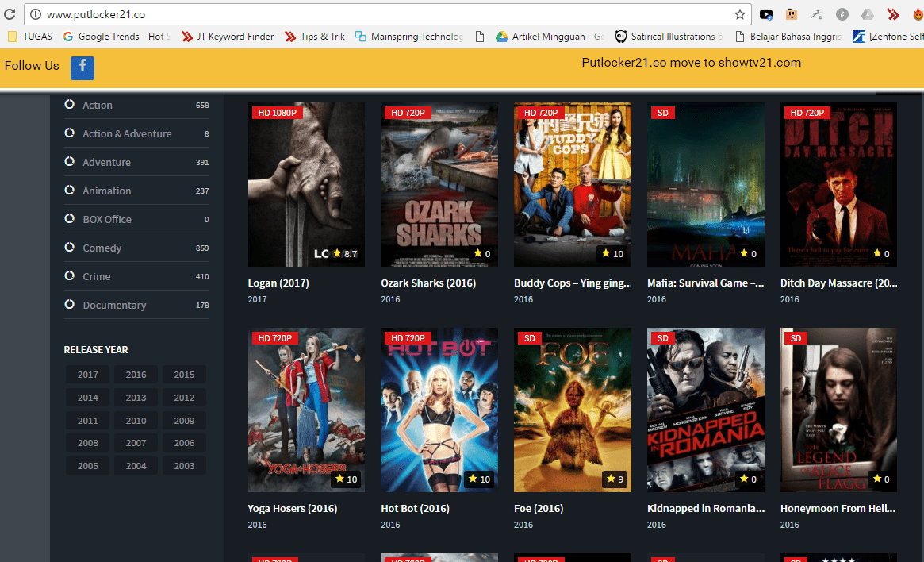Filter by release year 2012
Screen dimensions: 924x562
point(184,398)
